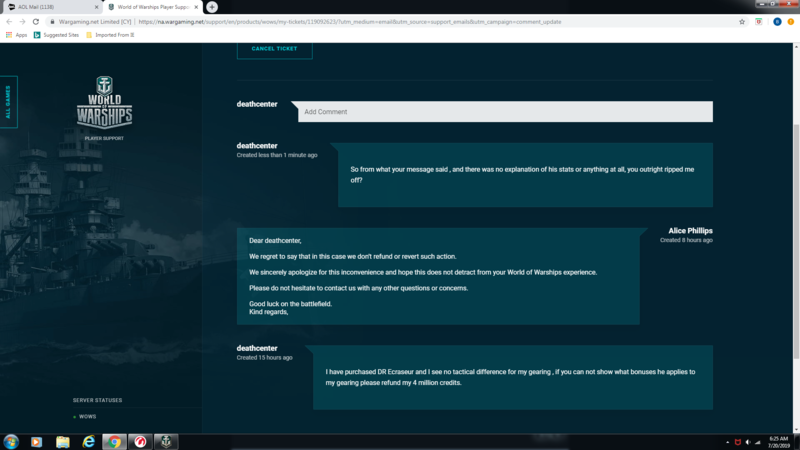Open the orange Chrome menu alert icon
Screen dimensions: 800x450
(x=791, y=22)
